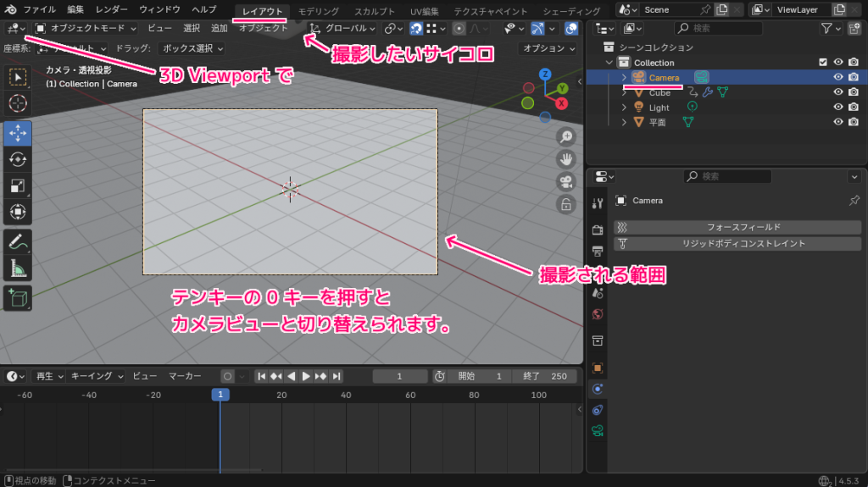
Task: Toggle snapping magnet button in header
Action: (415, 28)
